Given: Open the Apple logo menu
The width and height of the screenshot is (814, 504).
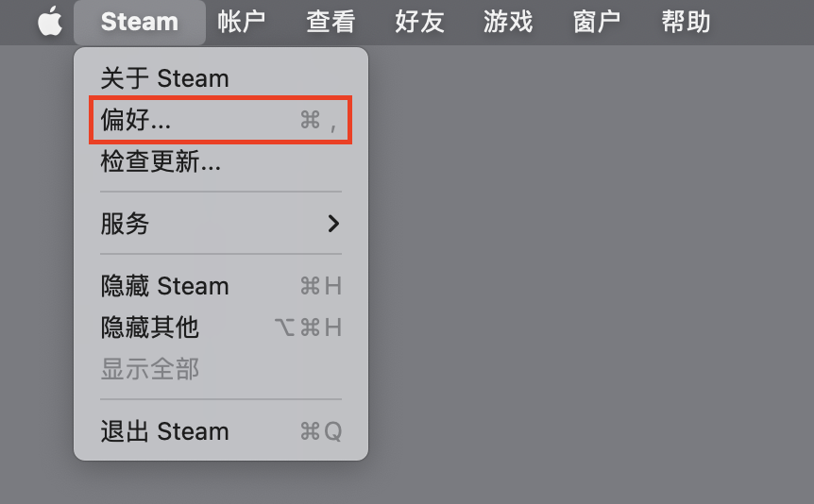Looking at the screenshot, I should (x=49, y=22).
